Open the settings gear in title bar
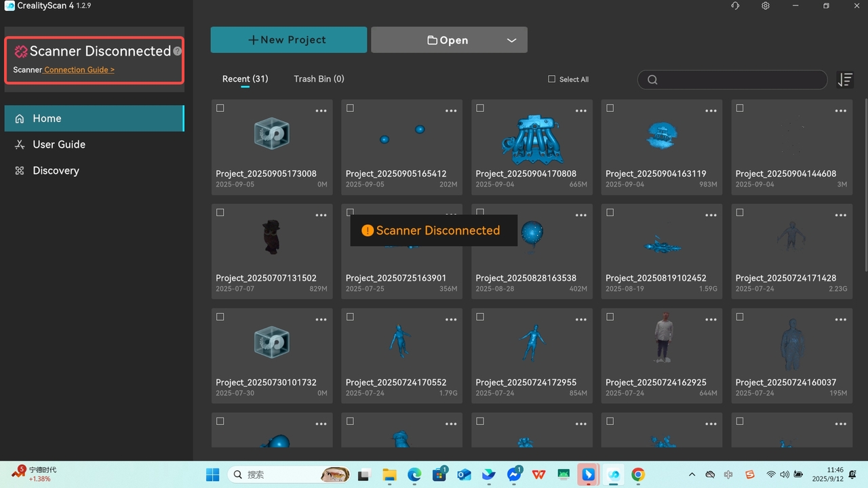The image size is (868, 488). [x=766, y=6]
